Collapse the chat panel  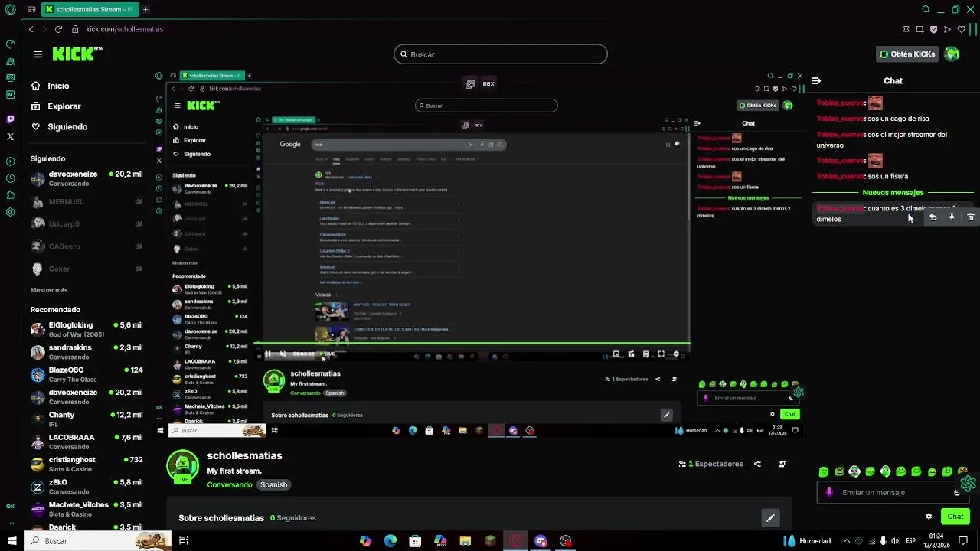(x=816, y=80)
